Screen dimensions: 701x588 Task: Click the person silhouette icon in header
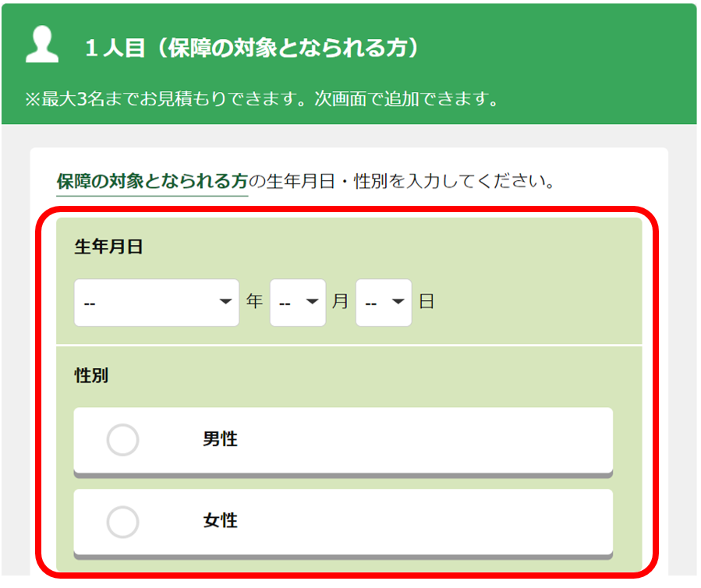click(x=42, y=46)
